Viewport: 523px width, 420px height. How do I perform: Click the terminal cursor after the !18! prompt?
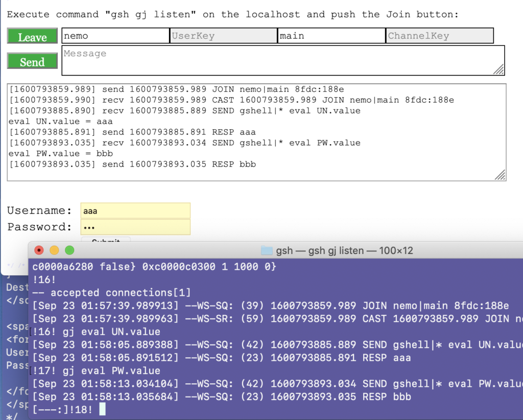point(103,409)
